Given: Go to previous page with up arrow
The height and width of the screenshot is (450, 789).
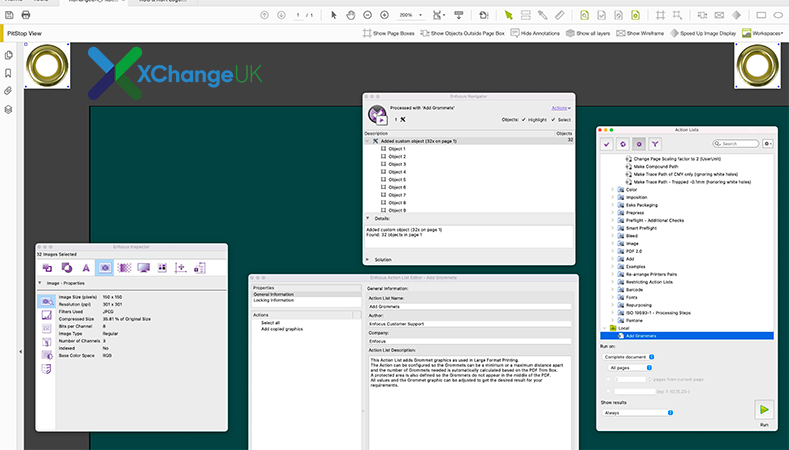Looking at the screenshot, I should click(264, 15).
